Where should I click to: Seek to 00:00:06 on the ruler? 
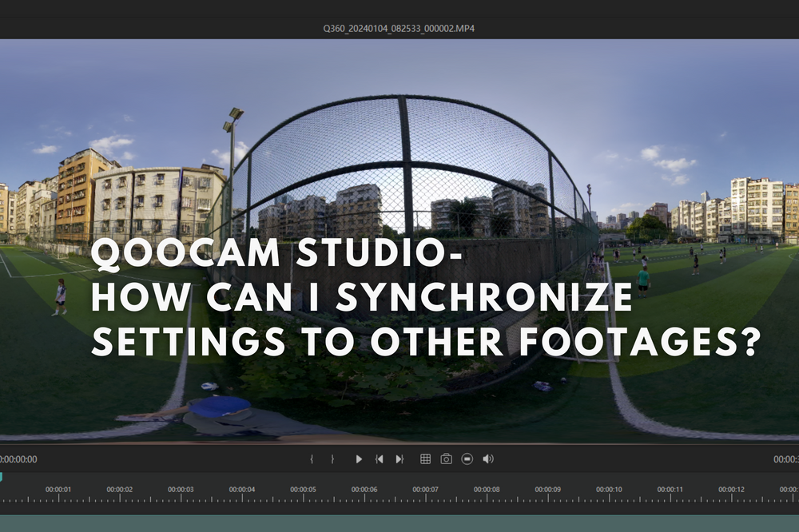point(364,489)
